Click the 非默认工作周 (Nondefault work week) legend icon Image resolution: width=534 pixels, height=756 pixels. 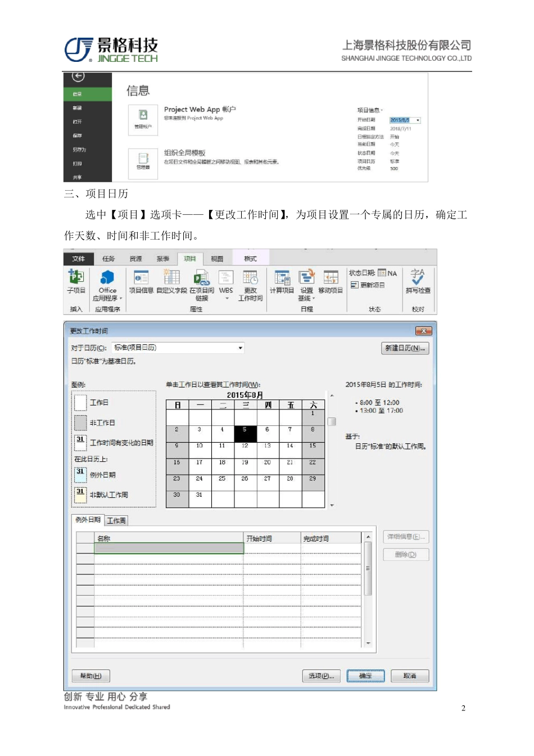[x=80, y=494]
